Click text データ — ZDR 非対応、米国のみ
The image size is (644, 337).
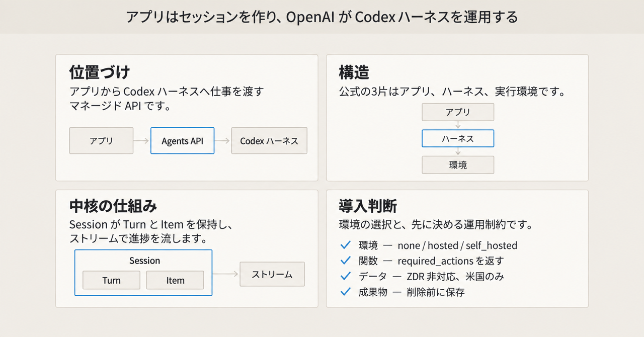point(431,277)
